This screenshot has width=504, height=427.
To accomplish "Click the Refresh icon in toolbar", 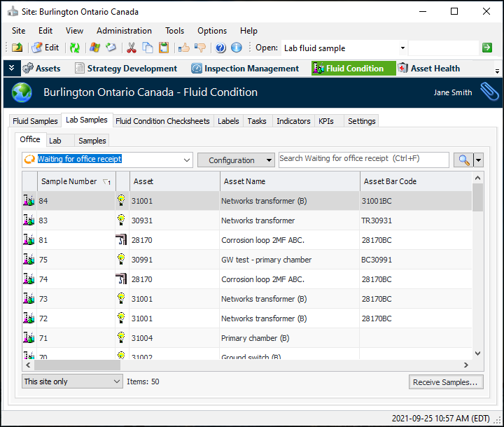I will [x=74, y=48].
